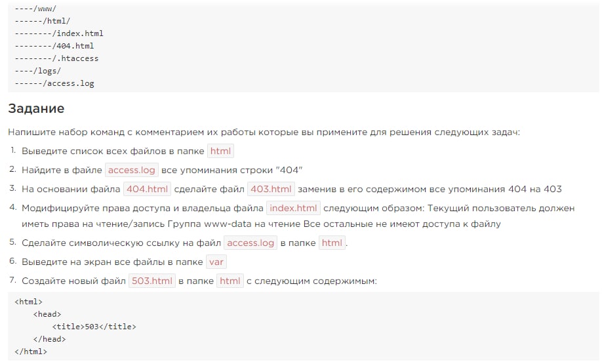Screen dimensions: 602x364
Task: Click inline code 'access.log' in task 5
Action: (x=251, y=243)
